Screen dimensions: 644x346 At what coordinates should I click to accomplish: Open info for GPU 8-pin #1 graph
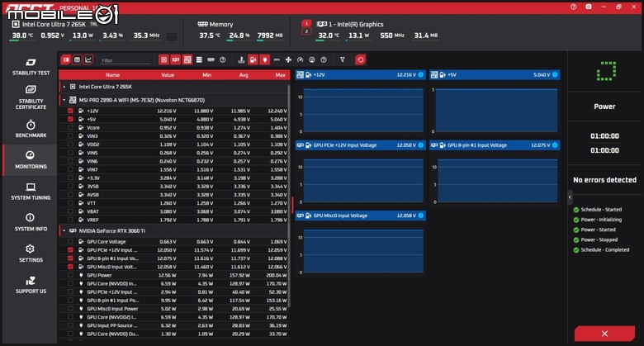click(555, 145)
